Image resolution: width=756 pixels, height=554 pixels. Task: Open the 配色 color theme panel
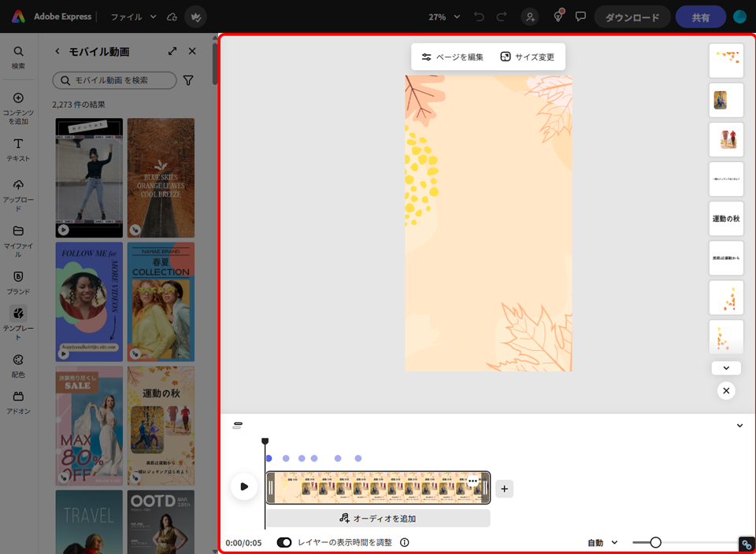pyautogui.click(x=18, y=365)
